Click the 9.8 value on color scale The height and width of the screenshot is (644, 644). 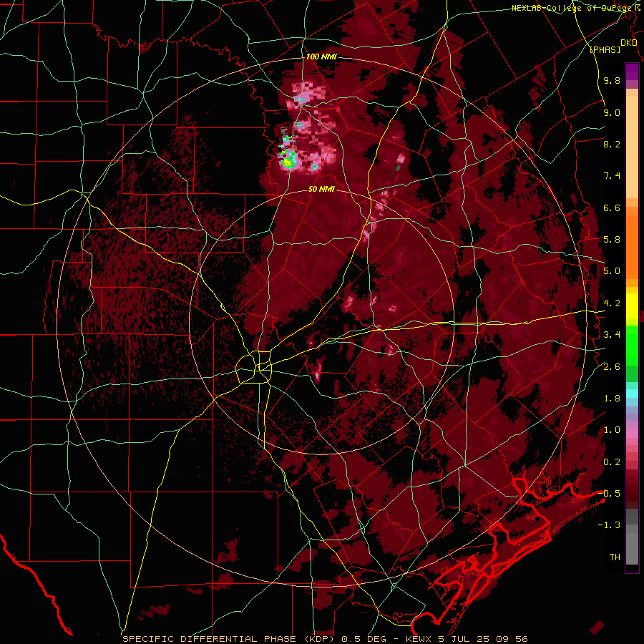[612, 80]
